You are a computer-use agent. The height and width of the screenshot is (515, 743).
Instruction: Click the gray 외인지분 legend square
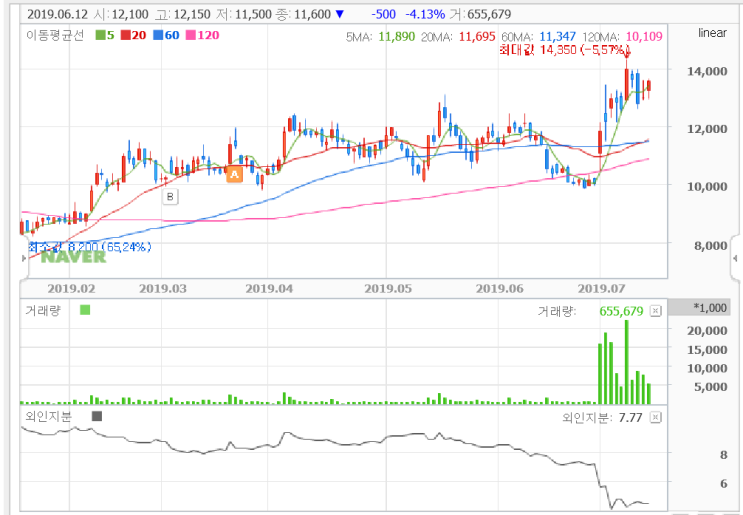point(97,416)
